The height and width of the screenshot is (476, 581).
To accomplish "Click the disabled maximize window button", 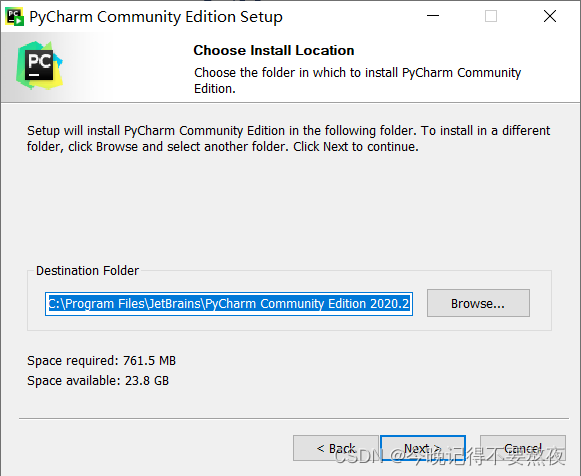I will click(491, 16).
